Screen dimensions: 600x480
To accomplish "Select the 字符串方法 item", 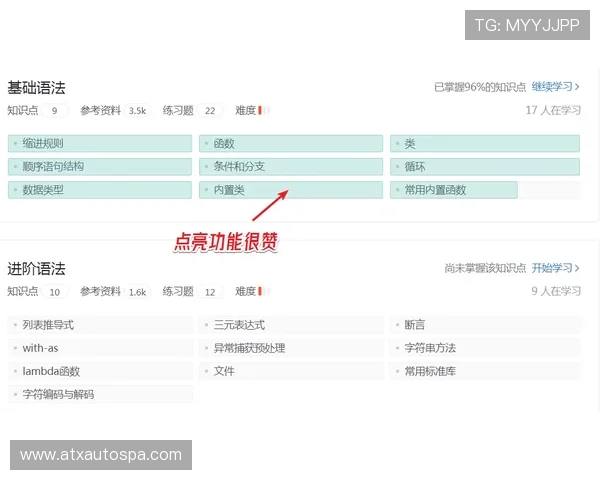I will coord(485,348).
